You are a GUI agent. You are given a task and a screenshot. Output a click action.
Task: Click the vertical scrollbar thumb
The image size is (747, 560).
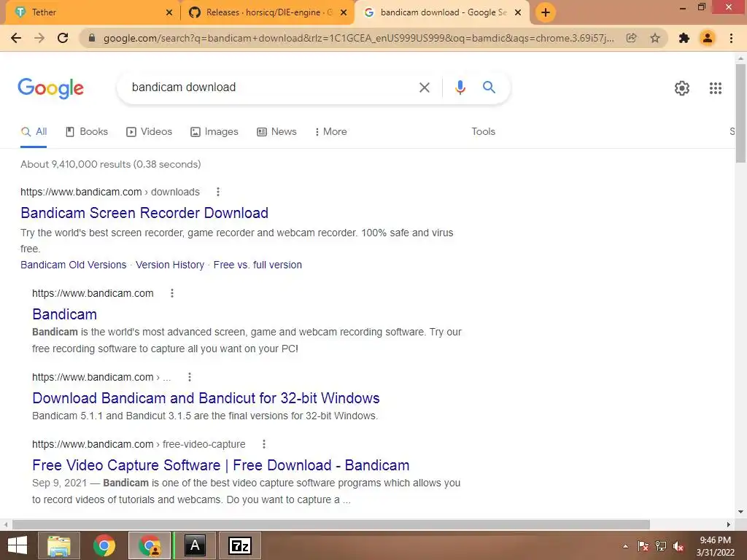click(740, 113)
